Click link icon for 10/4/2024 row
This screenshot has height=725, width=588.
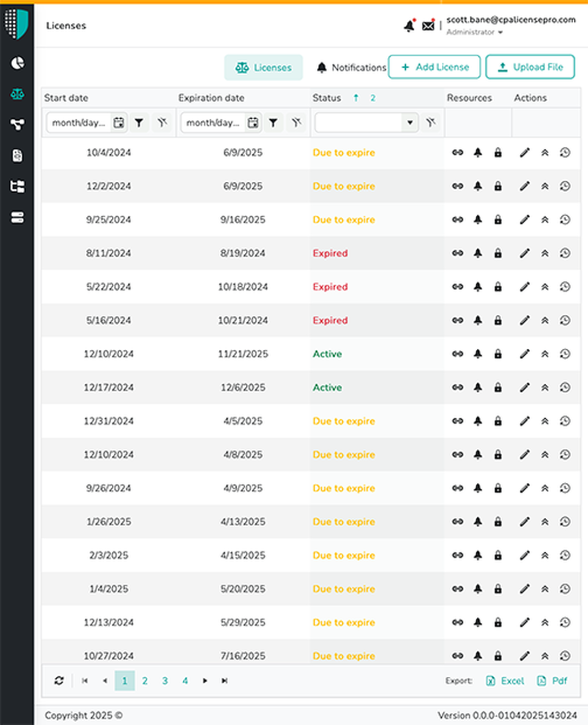(458, 153)
